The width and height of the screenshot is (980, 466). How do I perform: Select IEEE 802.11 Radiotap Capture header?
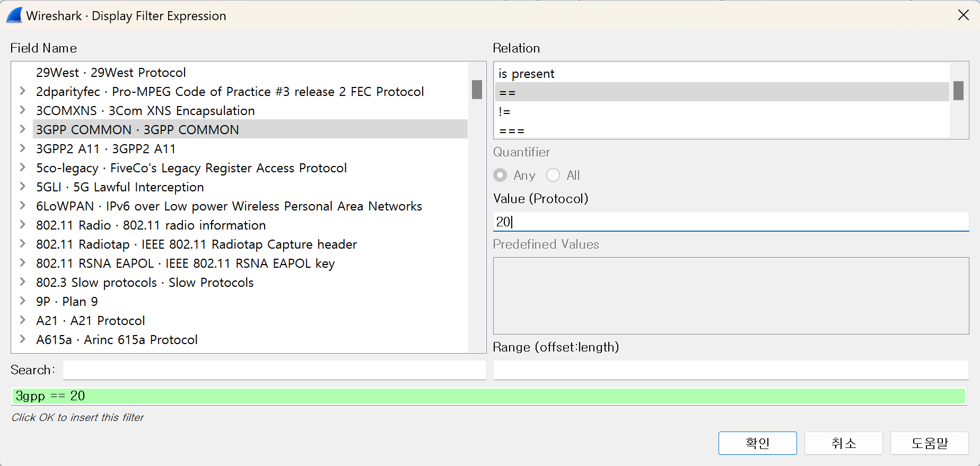tap(250, 244)
